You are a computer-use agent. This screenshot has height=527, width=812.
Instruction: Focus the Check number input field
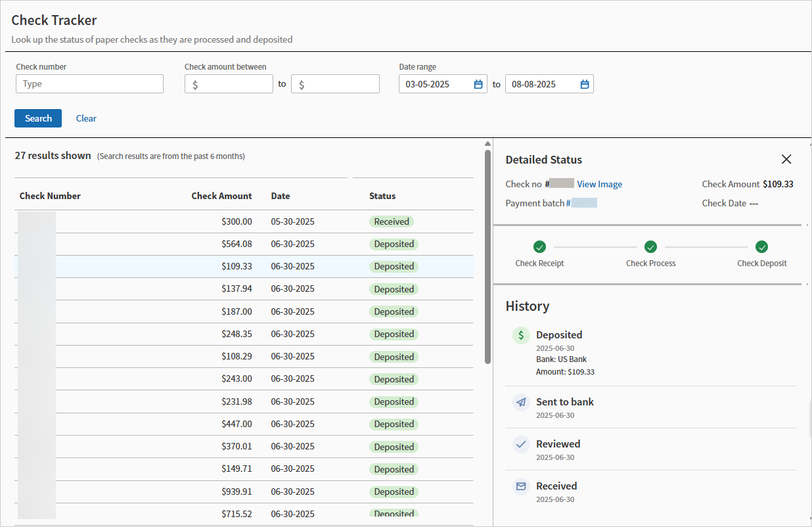click(89, 84)
